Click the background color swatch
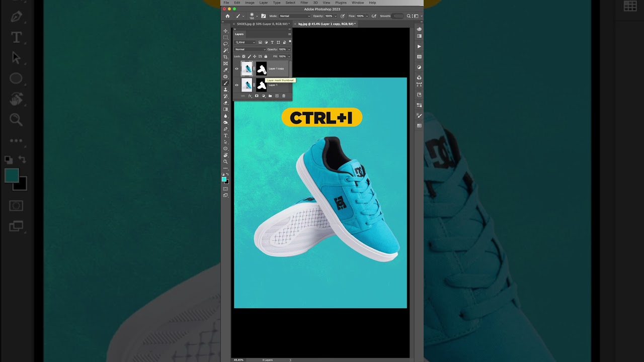This screenshot has width=644, height=362. [x=227, y=182]
